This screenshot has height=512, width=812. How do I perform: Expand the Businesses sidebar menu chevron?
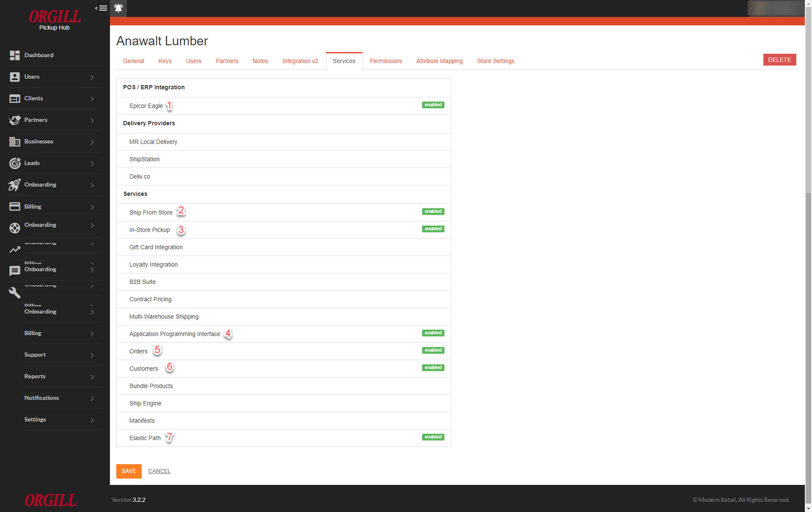tap(92, 142)
